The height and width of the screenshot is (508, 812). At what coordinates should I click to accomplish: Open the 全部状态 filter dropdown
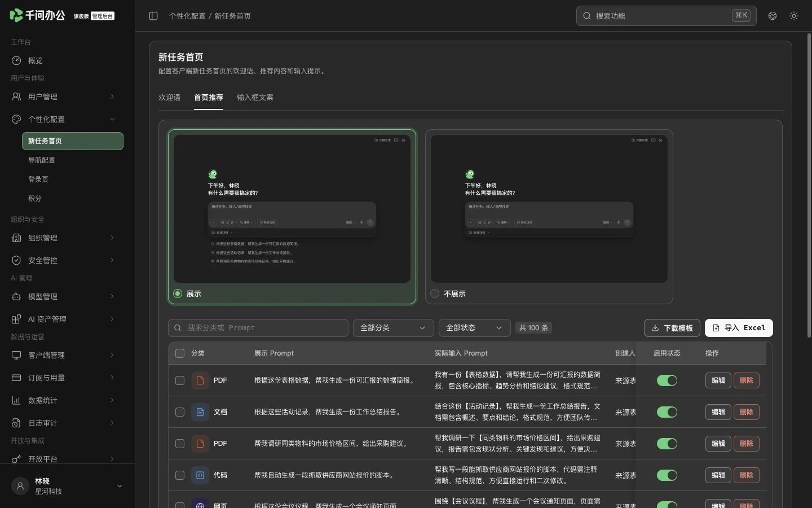pyautogui.click(x=474, y=328)
